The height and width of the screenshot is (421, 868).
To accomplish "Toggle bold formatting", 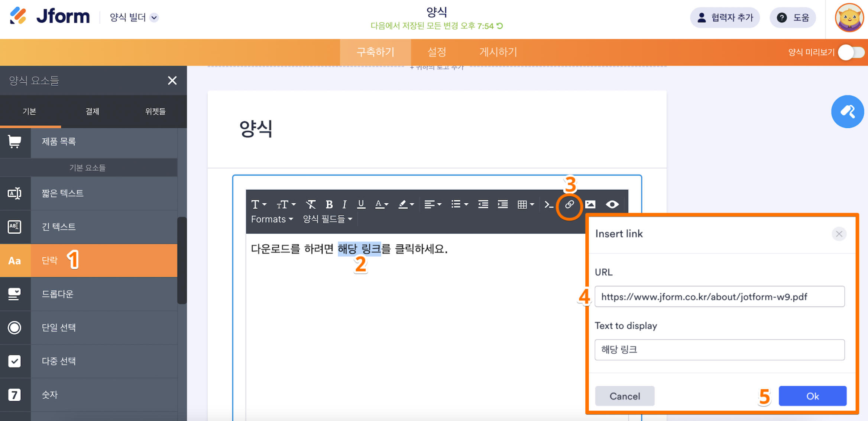I will coord(329,205).
